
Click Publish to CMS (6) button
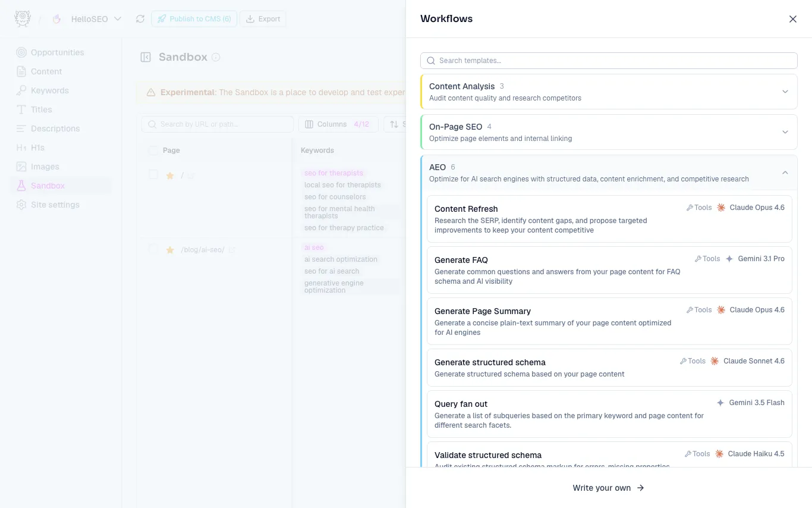(194, 19)
